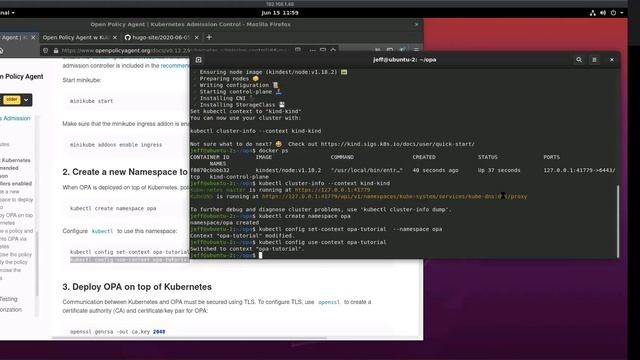Screen dimensions: 640x360
Task: Open the clock showing Jun 15 11:59
Action: pos(280,13)
